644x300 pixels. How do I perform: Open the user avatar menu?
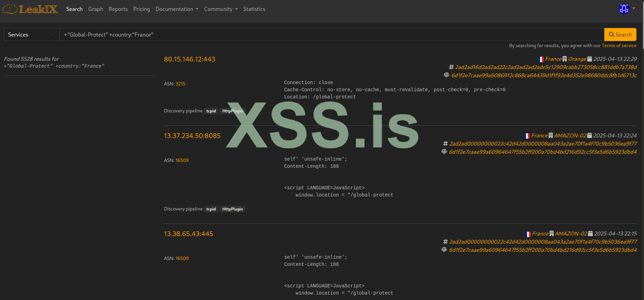point(627,9)
